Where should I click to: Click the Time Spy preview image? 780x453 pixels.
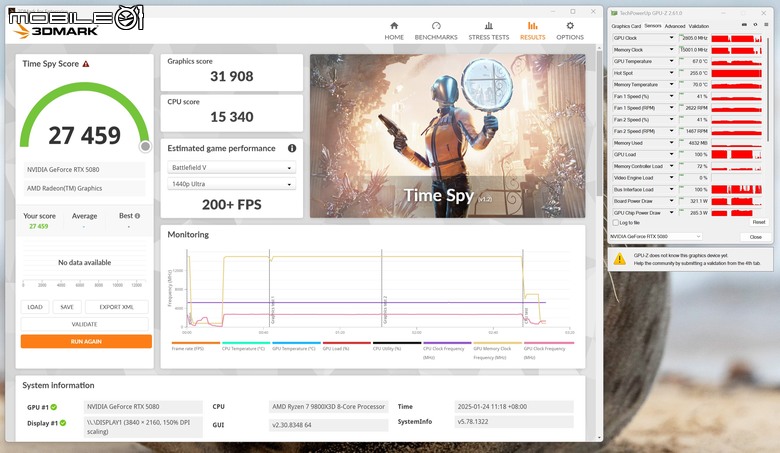click(448, 136)
